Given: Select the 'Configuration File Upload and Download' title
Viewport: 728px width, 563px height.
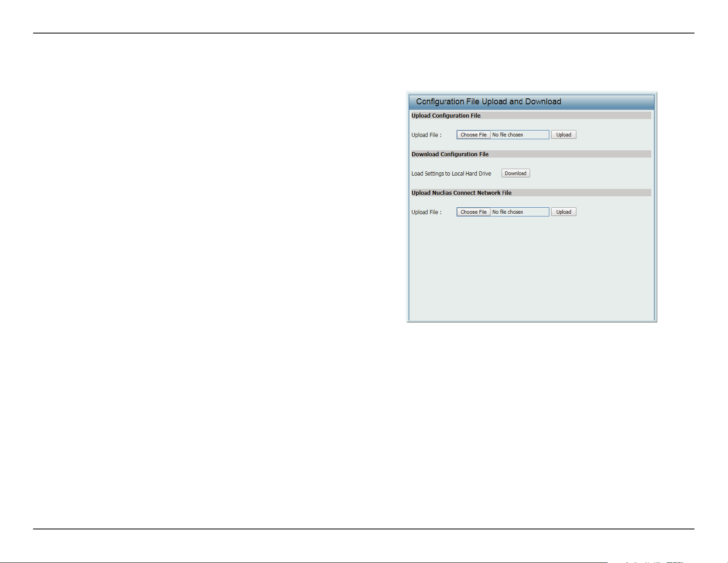Looking at the screenshot, I should [489, 102].
